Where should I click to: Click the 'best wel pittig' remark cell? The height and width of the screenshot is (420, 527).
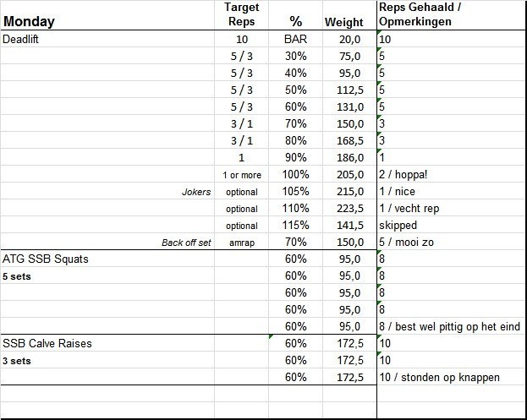pos(448,326)
